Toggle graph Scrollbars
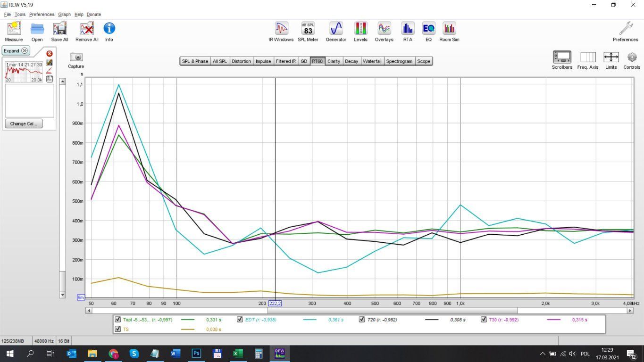This screenshot has width=644, height=362. 562,60
